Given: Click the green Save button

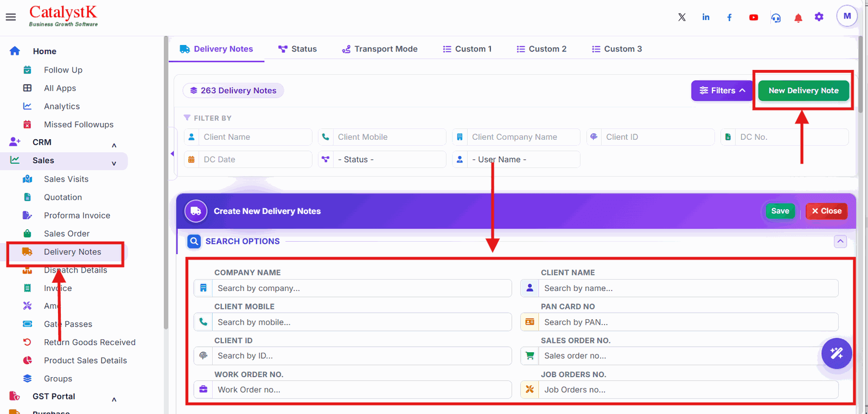Looking at the screenshot, I should pyautogui.click(x=780, y=211).
